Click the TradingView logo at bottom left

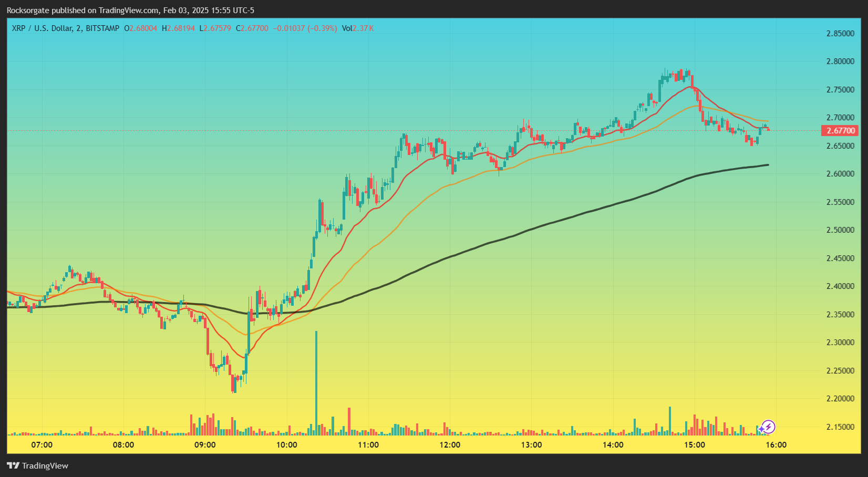coord(37,465)
